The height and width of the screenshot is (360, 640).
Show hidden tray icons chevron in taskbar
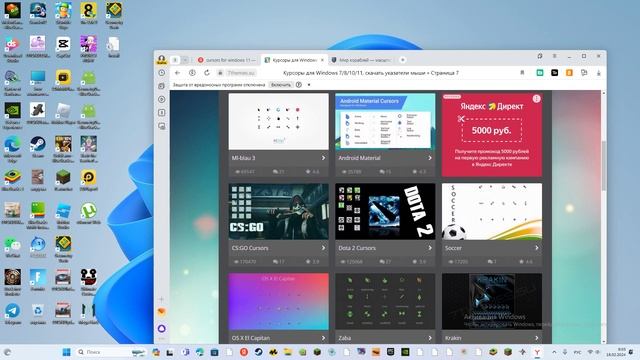pyautogui.click(x=554, y=352)
